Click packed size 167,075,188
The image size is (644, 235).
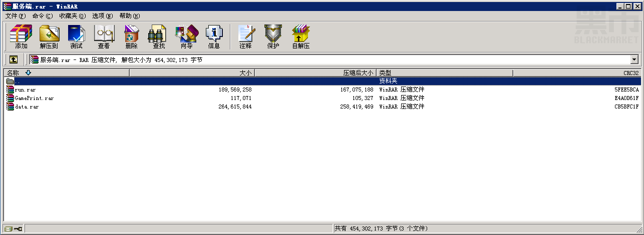coord(357,89)
